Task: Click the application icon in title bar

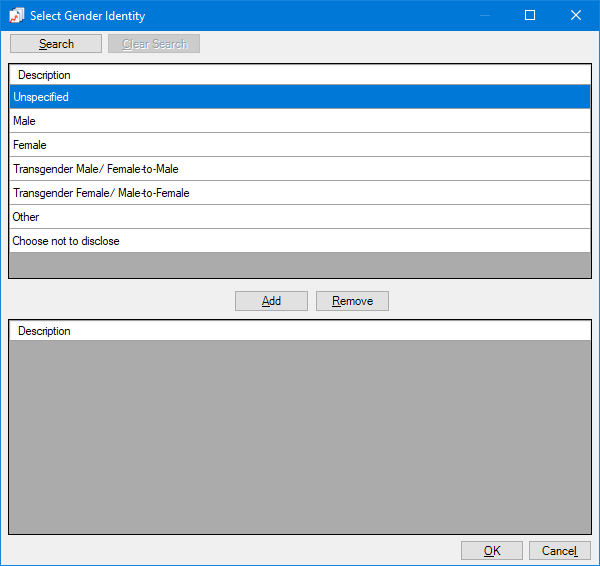Action: point(16,15)
